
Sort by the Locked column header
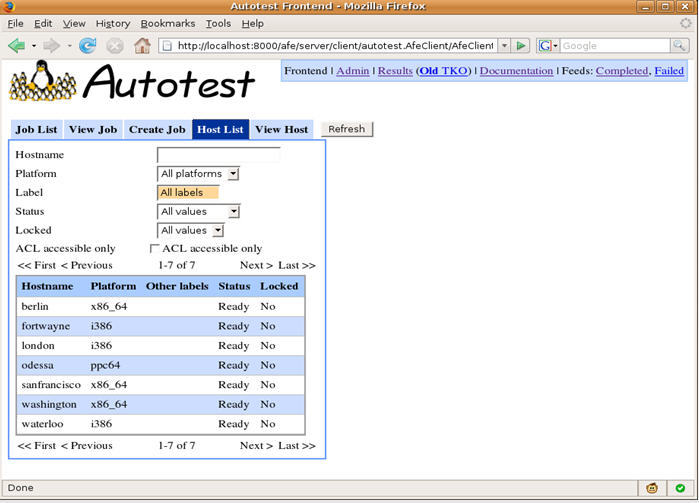[279, 286]
